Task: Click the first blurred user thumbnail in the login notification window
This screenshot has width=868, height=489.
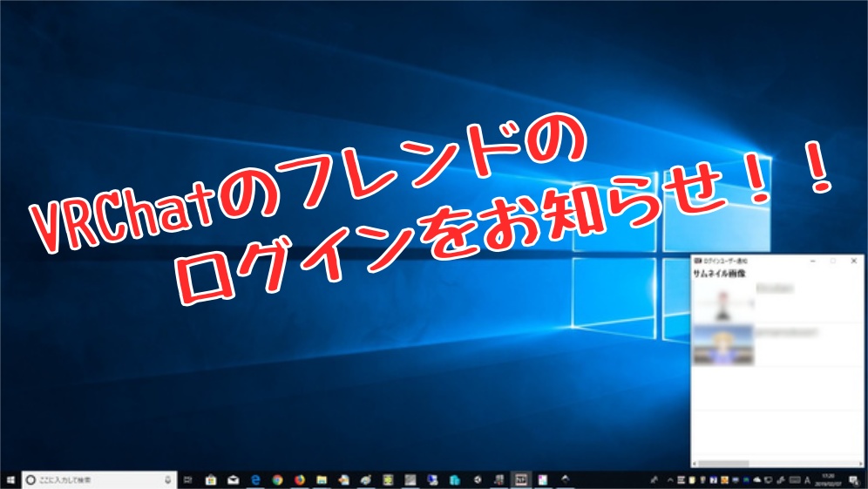Action: click(723, 303)
